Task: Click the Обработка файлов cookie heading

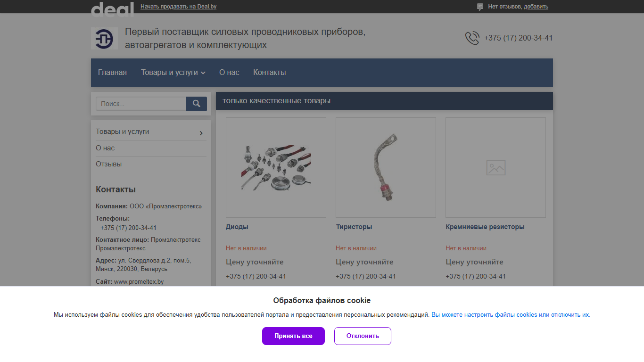Action: coord(322,301)
